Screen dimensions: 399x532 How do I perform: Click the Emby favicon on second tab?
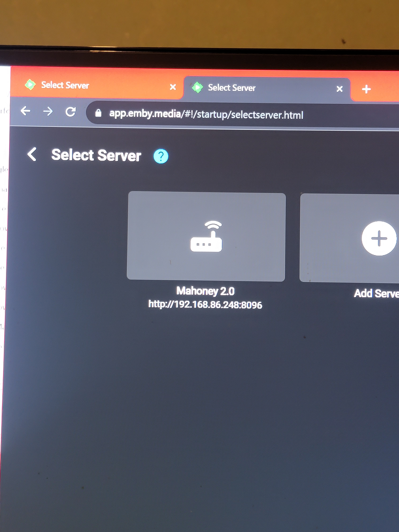(198, 87)
